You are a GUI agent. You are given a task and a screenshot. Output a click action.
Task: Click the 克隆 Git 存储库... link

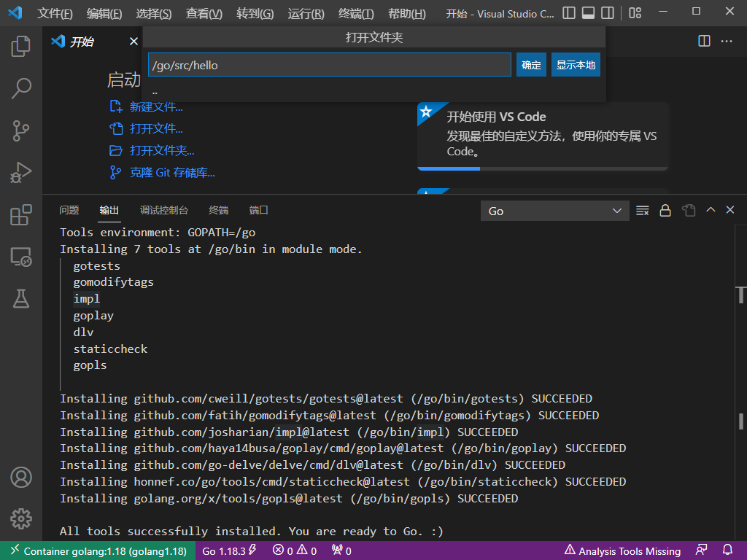click(x=172, y=172)
